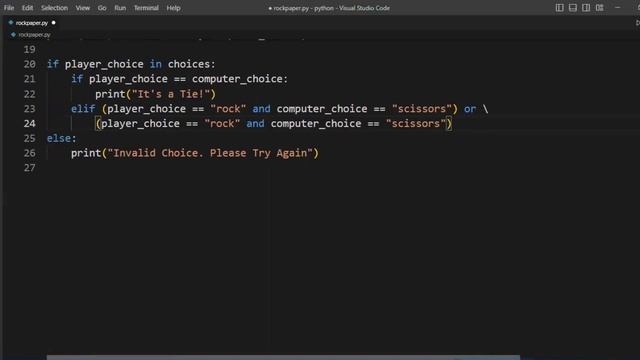Click line number 20 in the gutter

point(29,64)
